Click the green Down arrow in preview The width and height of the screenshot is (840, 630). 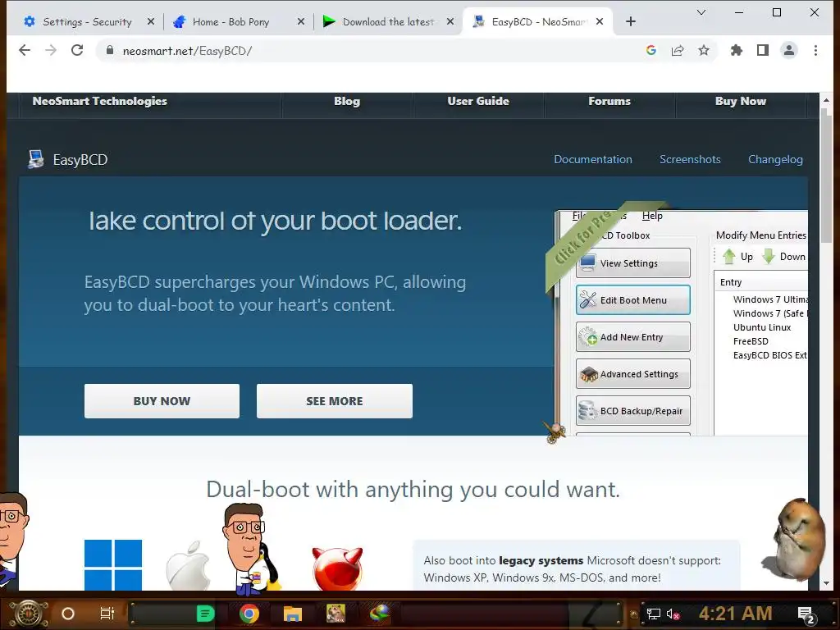tap(769, 257)
